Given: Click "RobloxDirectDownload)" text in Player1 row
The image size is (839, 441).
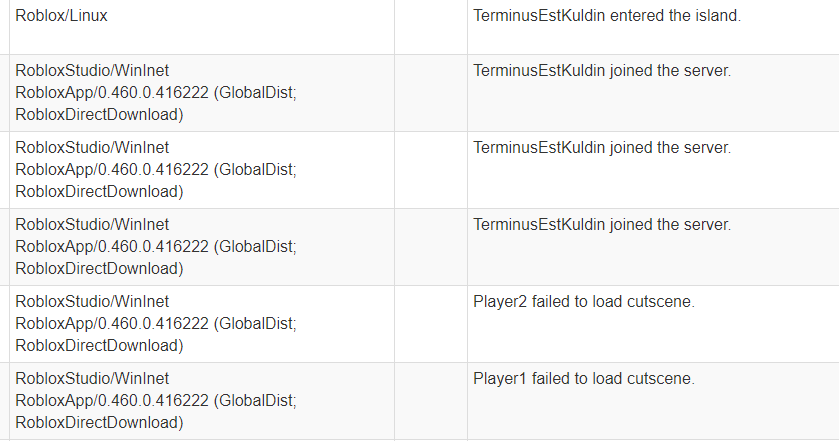Looking at the screenshot, I should [99, 423].
